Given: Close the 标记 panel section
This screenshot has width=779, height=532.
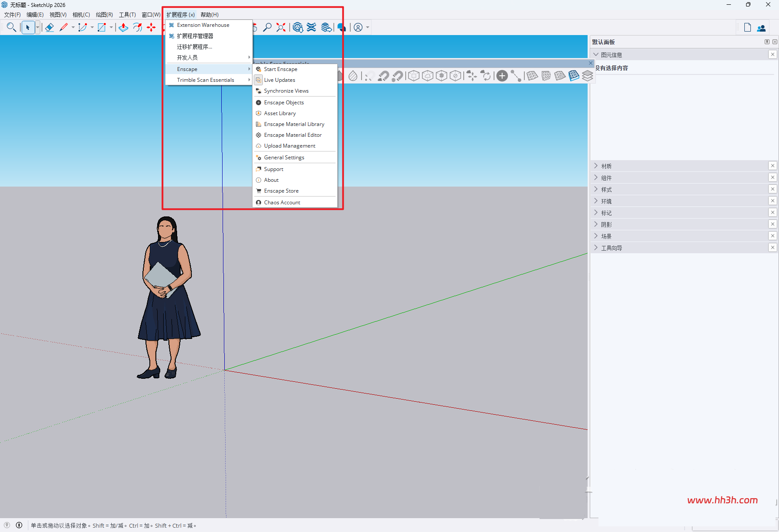Looking at the screenshot, I should 773,212.
